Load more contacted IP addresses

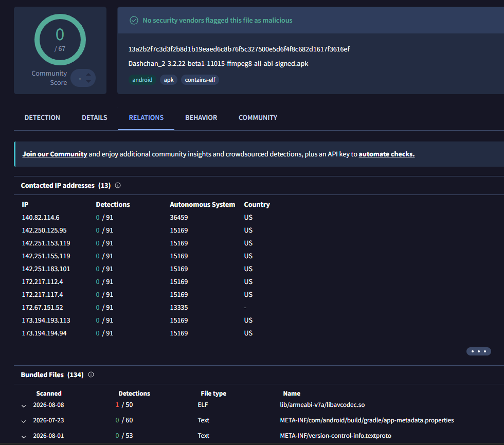479,351
